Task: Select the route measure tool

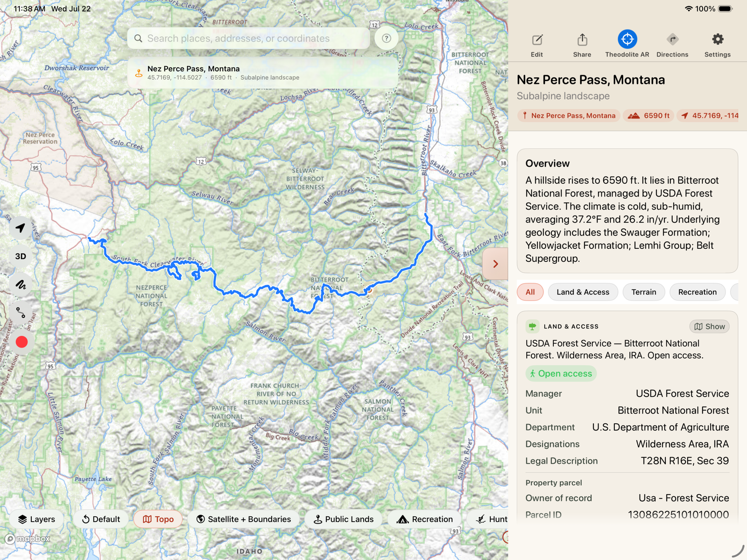Action: pos(21,312)
